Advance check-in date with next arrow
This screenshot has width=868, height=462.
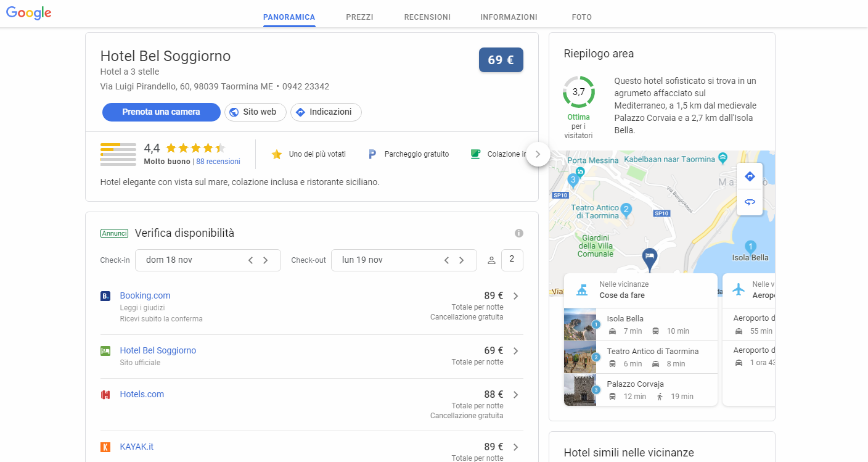pos(266,260)
